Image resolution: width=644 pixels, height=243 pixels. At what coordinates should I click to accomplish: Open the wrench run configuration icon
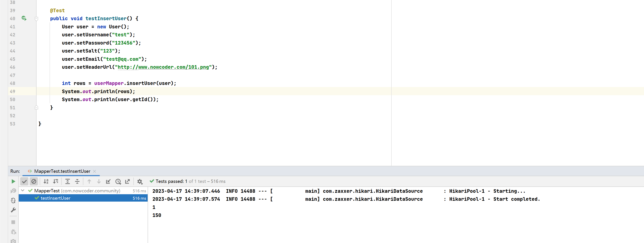[x=13, y=210]
